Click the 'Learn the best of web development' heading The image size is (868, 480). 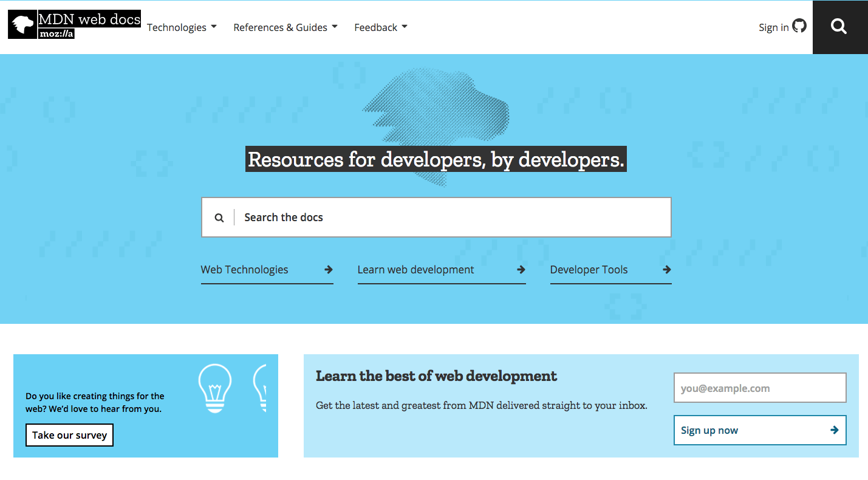436,376
